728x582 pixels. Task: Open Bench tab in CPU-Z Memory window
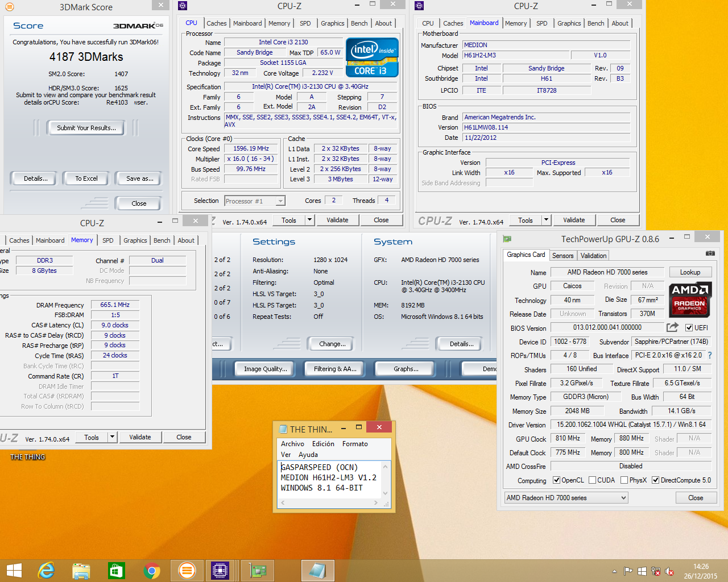162,240
